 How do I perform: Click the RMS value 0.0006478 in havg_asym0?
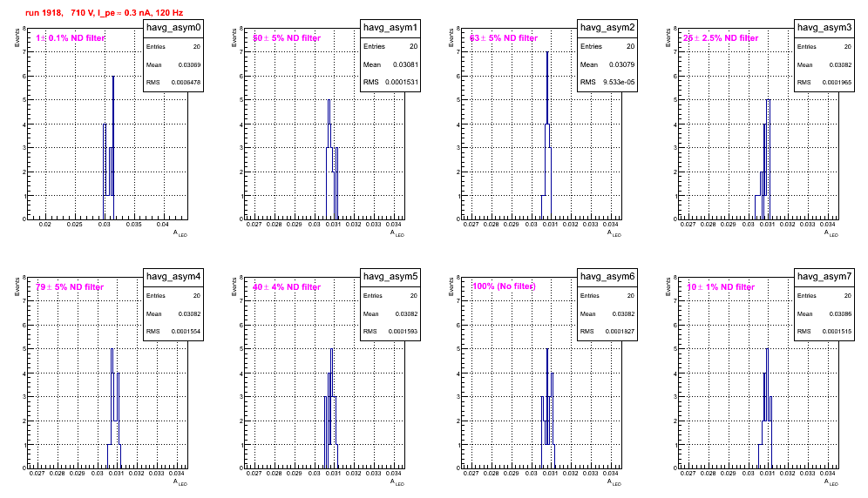click(x=186, y=83)
